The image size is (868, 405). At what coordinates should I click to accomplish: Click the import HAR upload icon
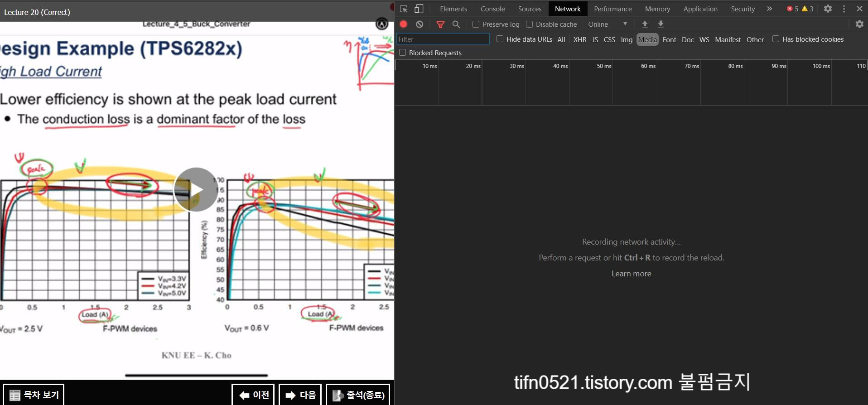(x=645, y=24)
